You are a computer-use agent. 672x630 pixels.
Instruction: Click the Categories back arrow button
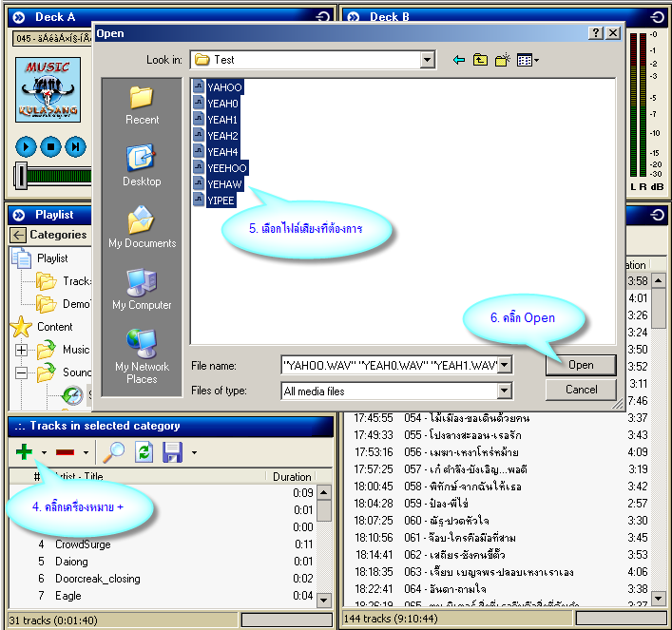coord(18,235)
